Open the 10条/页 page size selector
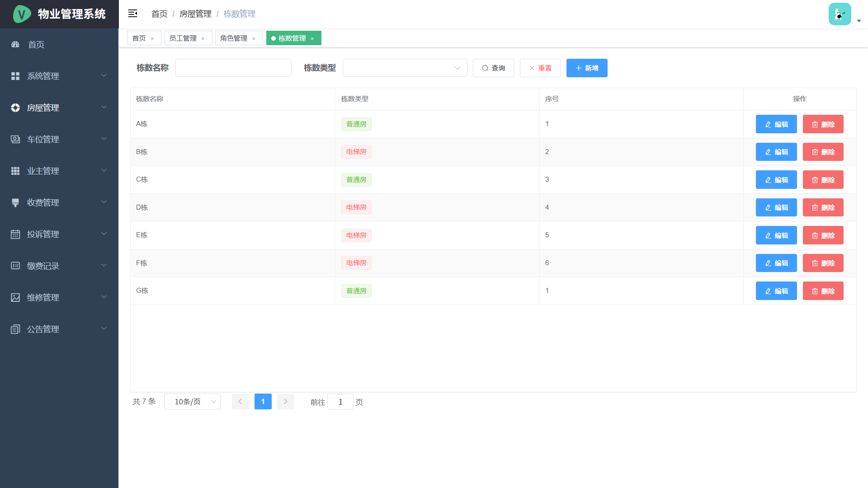The height and width of the screenshot is (488, 868). click(192, 402)
